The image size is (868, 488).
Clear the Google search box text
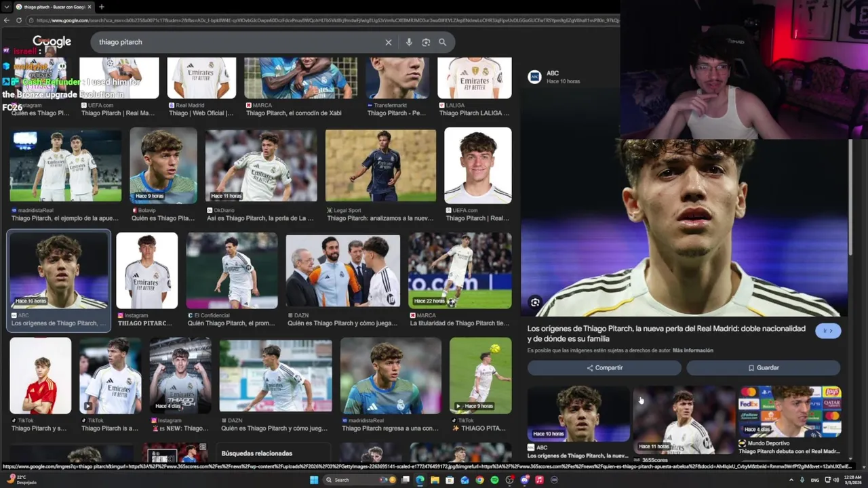[389, 42]
